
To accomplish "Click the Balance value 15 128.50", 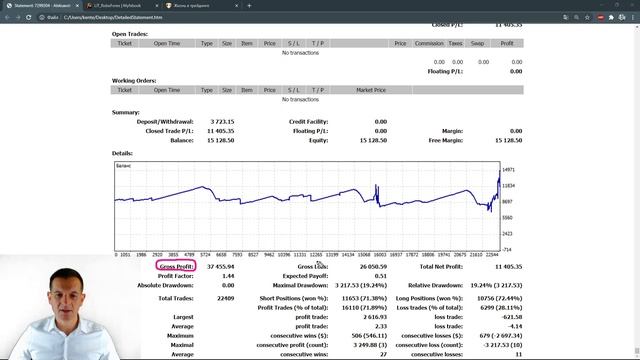I will (220, 140).
